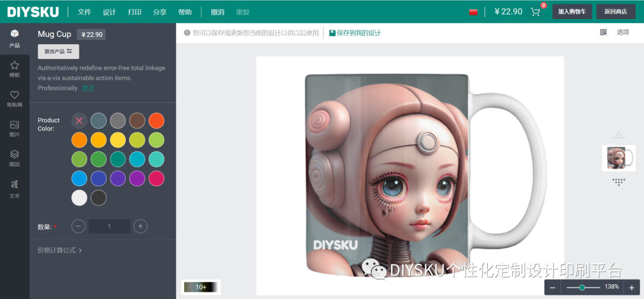
Task: Open the 文本 text sidebar tab
Action: click(x=14, y=189)
